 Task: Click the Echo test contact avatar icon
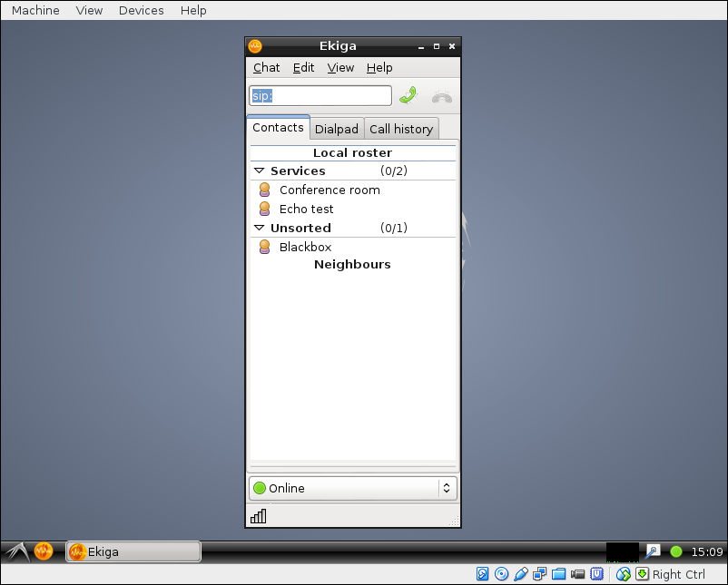tap(265, 209)
